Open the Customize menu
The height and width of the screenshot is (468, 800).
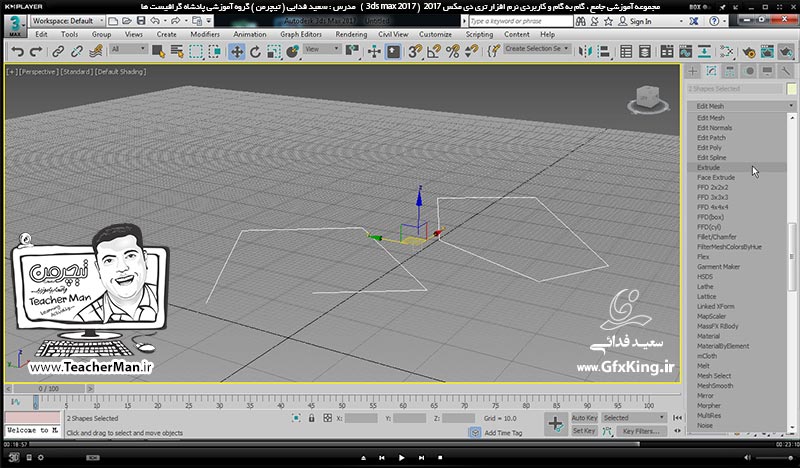[x=435, y=34]
